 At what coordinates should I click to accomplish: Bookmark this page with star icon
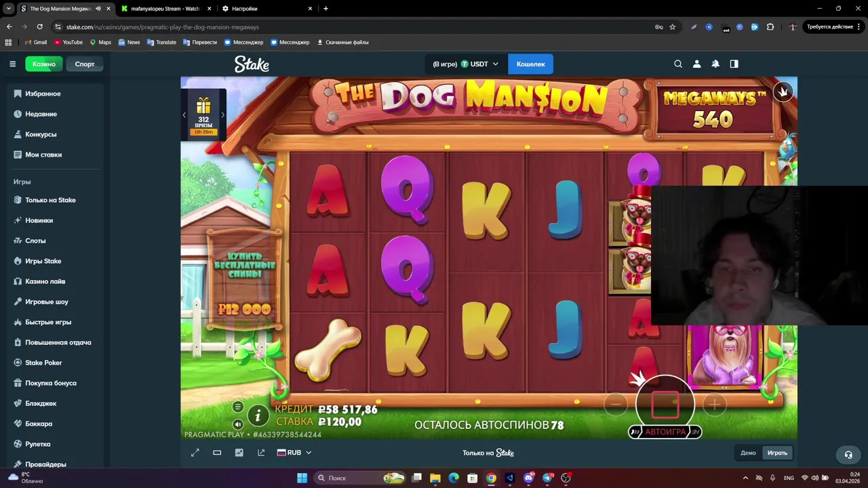(672, 27)
